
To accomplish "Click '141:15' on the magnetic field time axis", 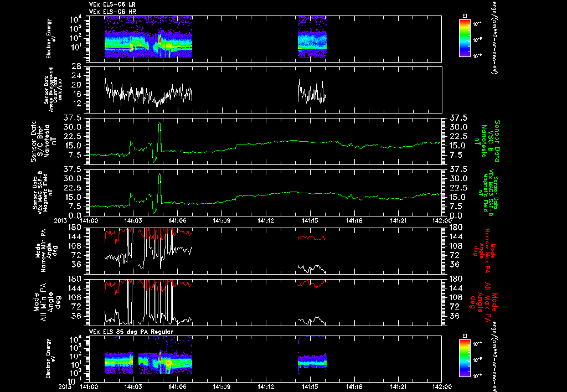I will [310, 220].
